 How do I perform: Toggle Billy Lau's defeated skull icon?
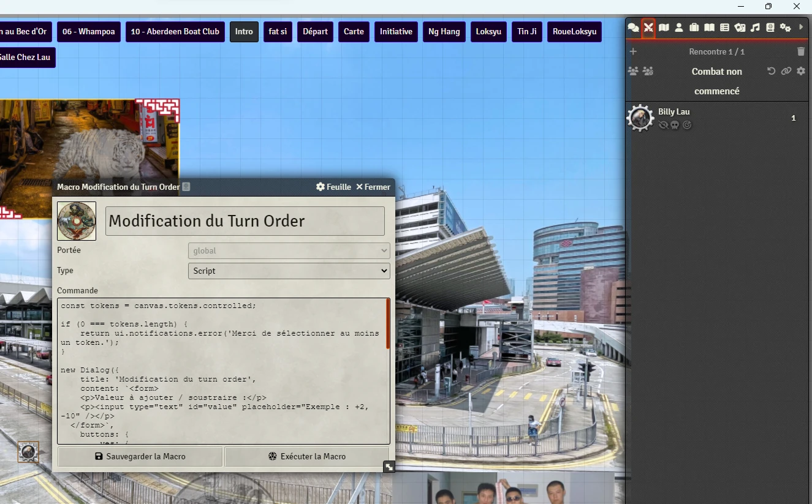tap(675, 125)
